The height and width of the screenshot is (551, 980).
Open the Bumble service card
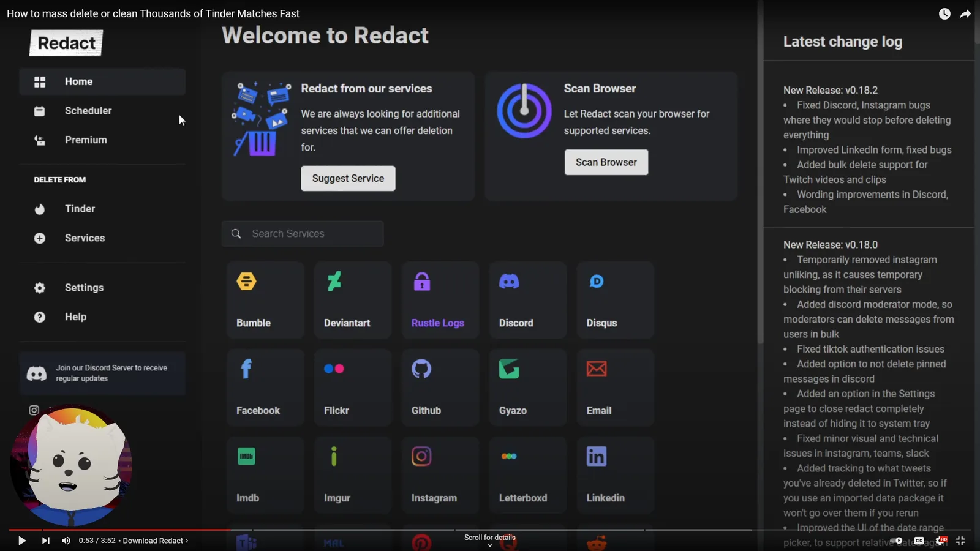[x=265, y=300]
